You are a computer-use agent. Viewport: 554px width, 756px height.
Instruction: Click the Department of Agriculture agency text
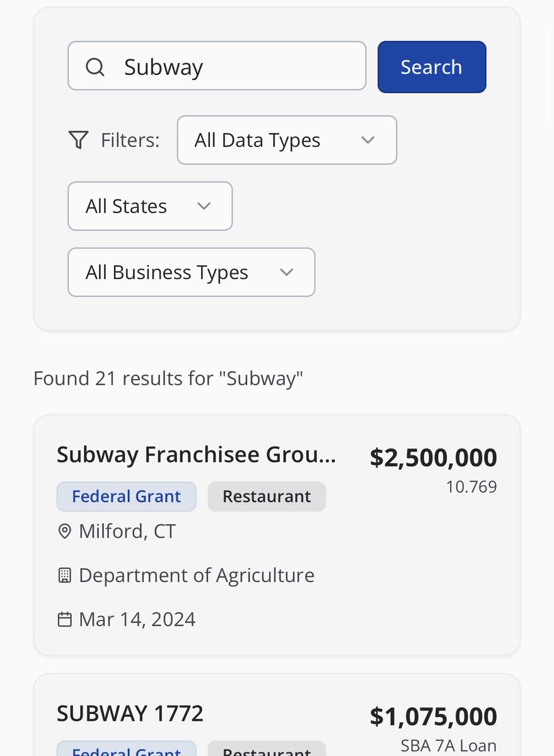click(x=197, y=575)
